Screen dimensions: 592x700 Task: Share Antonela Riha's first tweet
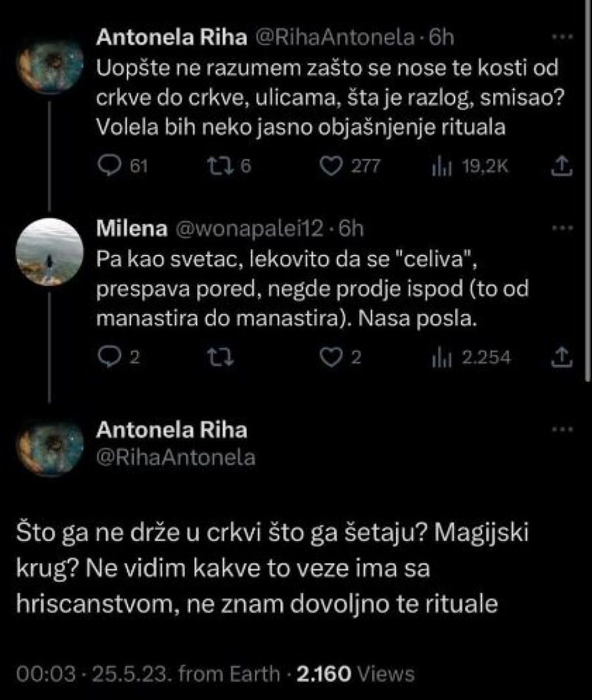pos(559,166)
